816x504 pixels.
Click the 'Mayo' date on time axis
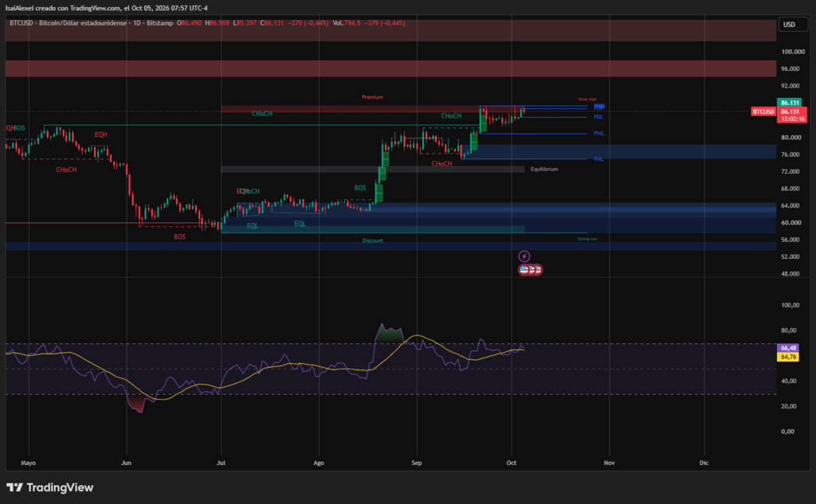tap(28, 463)
